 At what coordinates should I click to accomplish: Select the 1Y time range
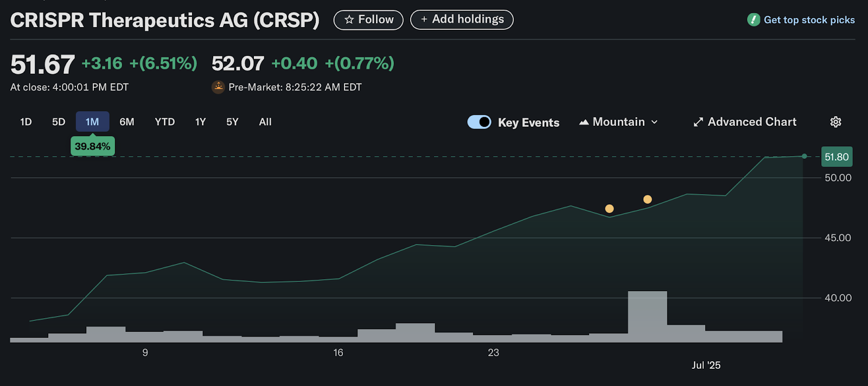click(x=201, y=122)
